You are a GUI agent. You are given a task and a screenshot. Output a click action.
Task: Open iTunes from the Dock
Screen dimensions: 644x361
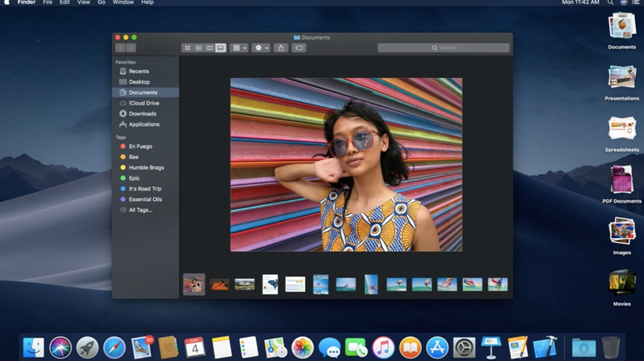(x=383, y=347)
